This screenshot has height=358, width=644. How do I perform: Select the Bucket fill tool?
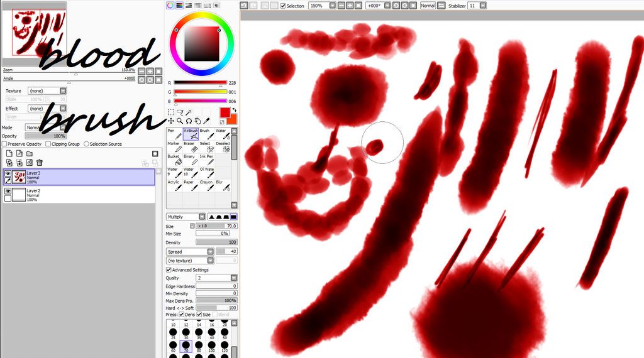coord(174,160)
